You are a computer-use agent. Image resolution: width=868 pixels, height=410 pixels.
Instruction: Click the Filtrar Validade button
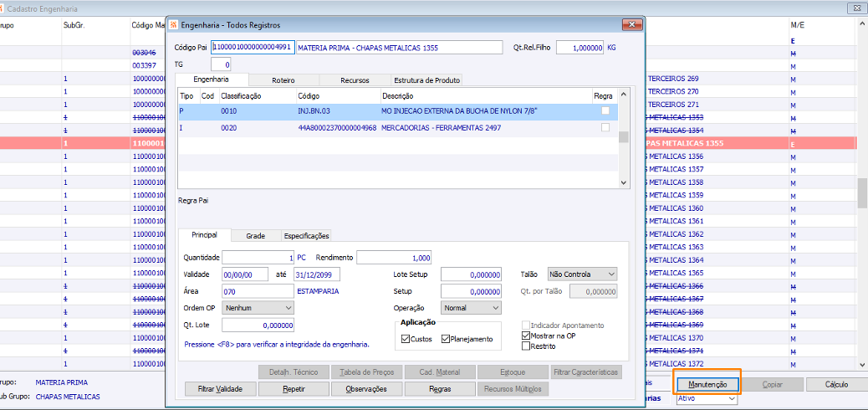(220, 389)
